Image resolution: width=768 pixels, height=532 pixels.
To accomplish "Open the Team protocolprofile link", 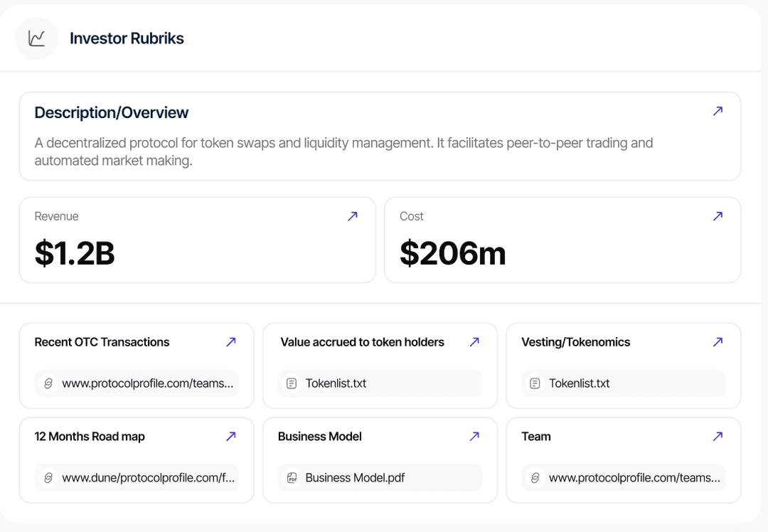I will 634,478.
